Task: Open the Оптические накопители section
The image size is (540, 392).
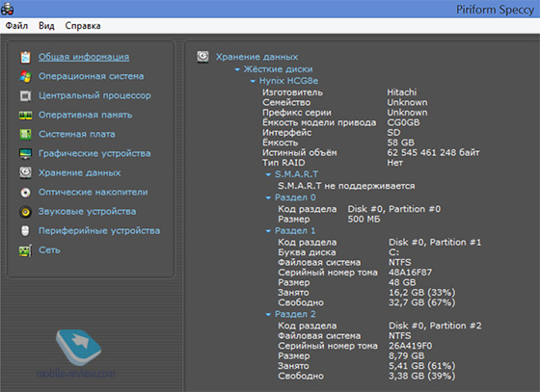Action: tap(93, 192)
